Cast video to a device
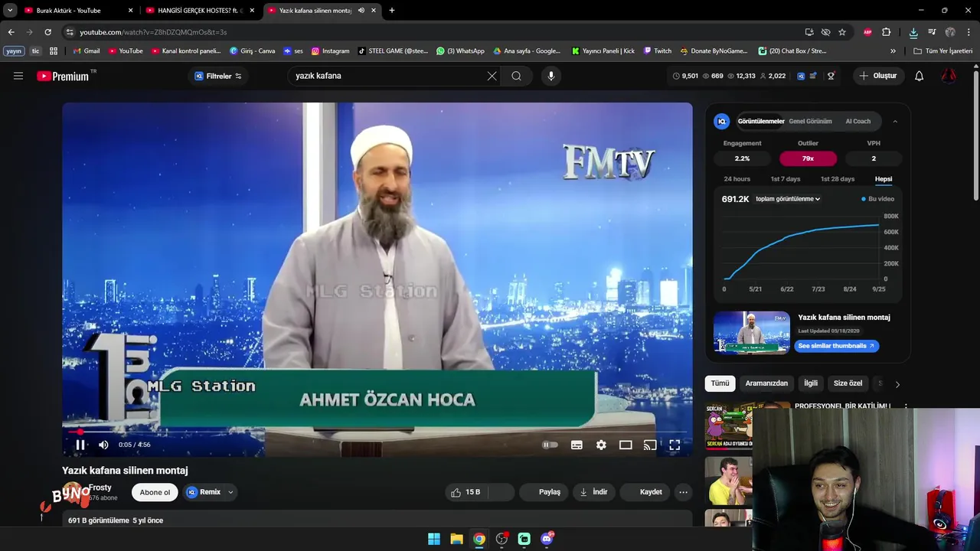 pyautogui.click(x=650, y=445)
